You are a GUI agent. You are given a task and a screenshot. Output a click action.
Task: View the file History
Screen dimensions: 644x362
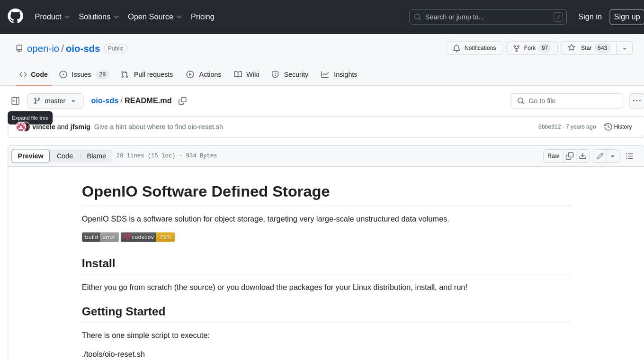point(618,127)
